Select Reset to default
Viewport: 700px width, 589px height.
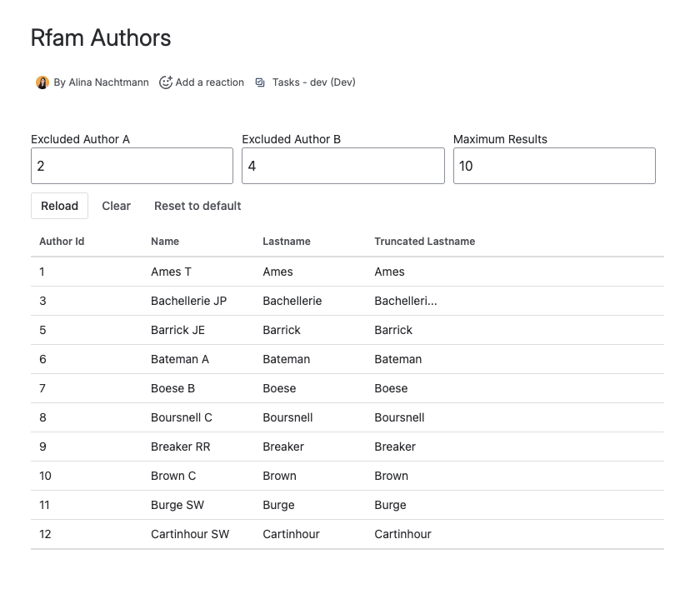coord(197,206)
